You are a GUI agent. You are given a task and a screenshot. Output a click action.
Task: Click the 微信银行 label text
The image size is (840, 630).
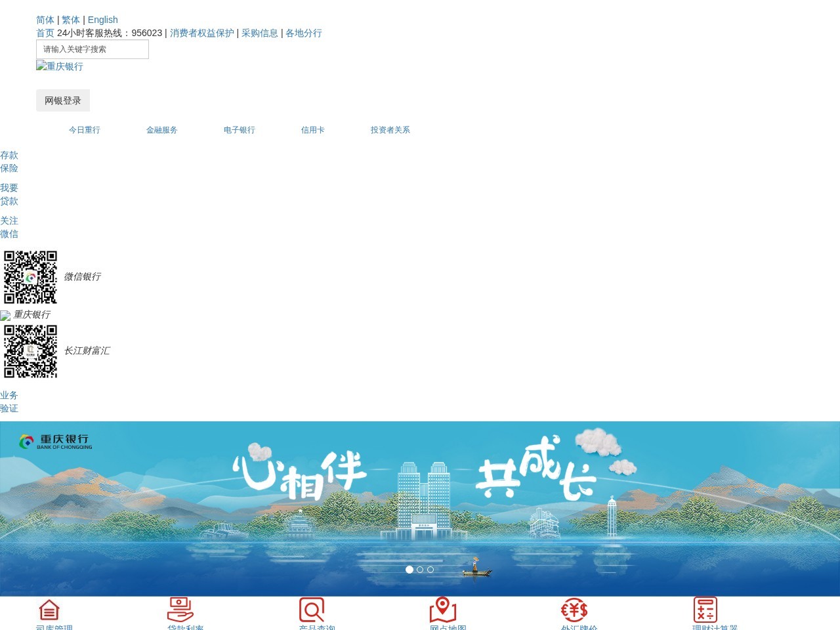[82, 277]
